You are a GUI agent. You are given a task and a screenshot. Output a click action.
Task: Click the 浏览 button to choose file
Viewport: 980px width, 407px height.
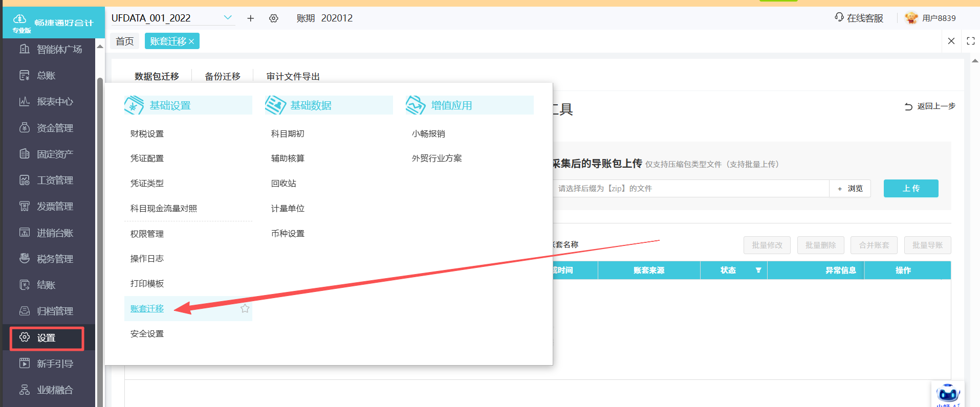[x=850, y=188]
